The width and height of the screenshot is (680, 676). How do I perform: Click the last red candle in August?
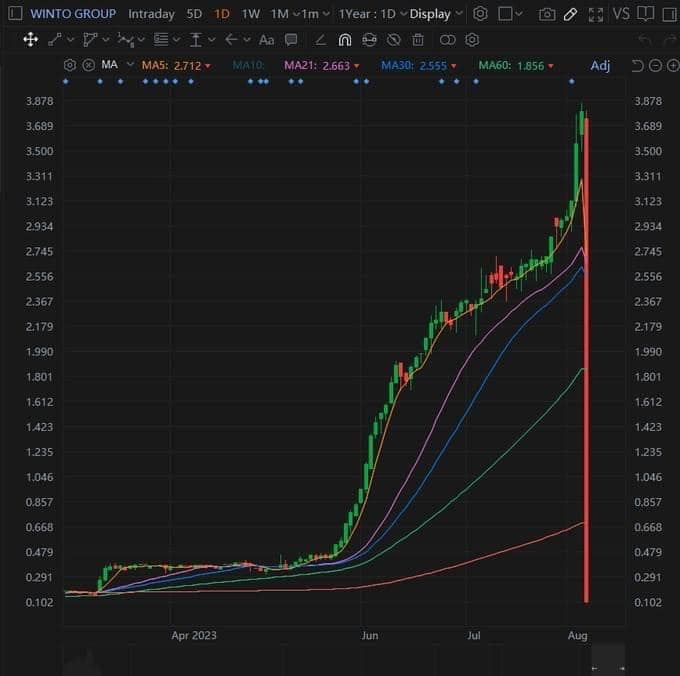(x=586, y=360)
